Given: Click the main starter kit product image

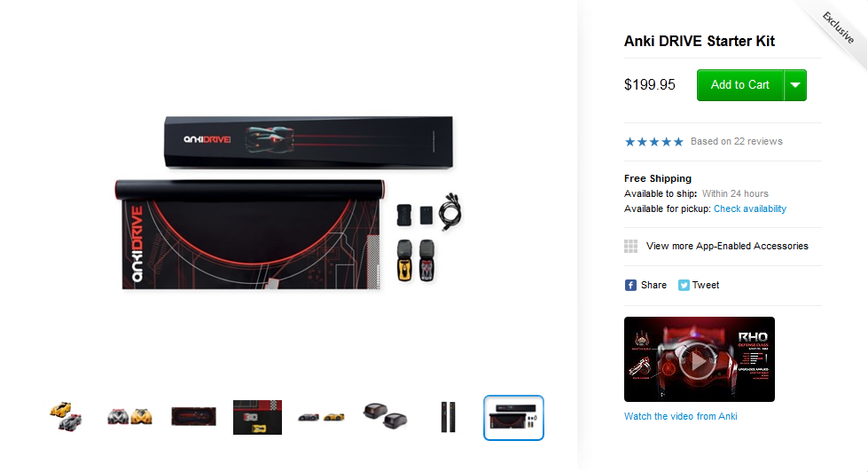Looking at the screenshot, I should coord(288,203).
